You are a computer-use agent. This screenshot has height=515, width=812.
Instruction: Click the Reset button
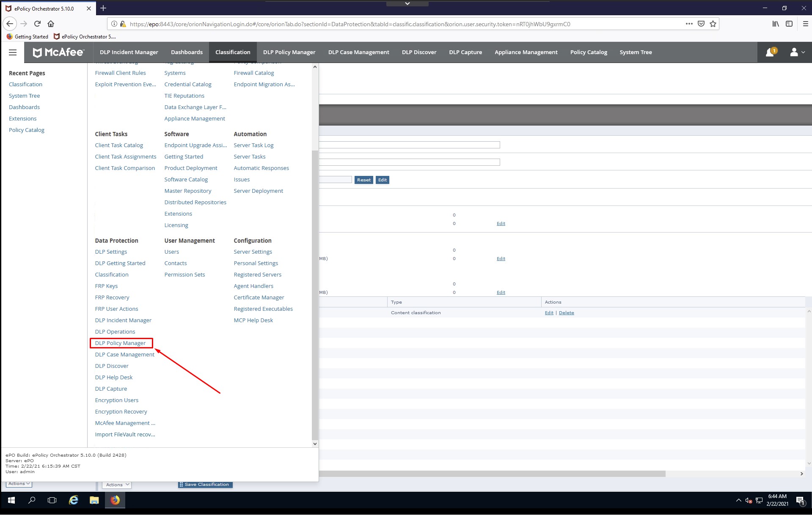(364, 180)
